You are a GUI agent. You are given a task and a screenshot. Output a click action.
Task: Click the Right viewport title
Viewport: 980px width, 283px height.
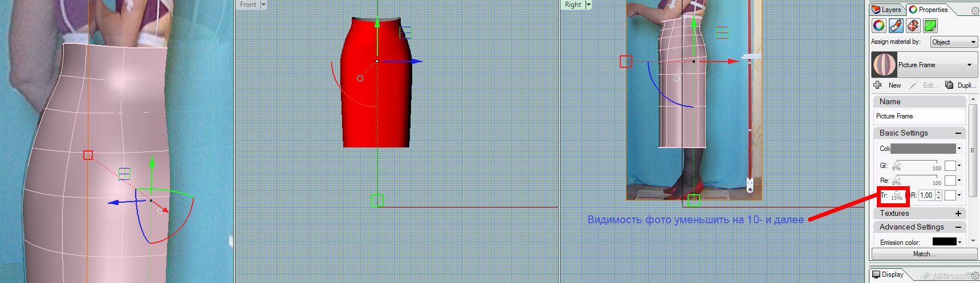573,5
